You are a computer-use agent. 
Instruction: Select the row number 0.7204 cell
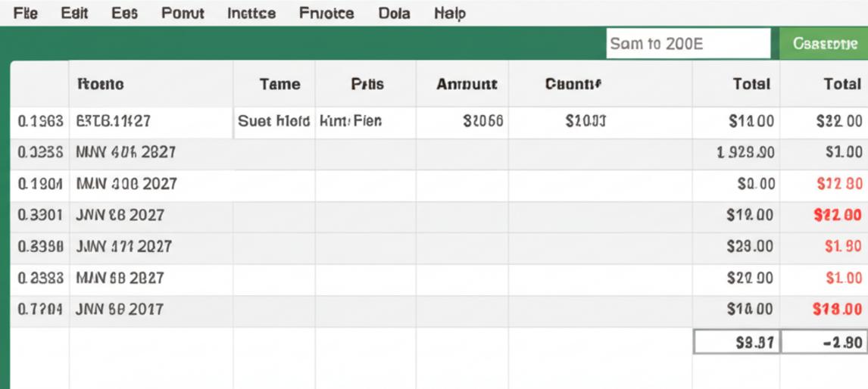[x=39, y=309]
